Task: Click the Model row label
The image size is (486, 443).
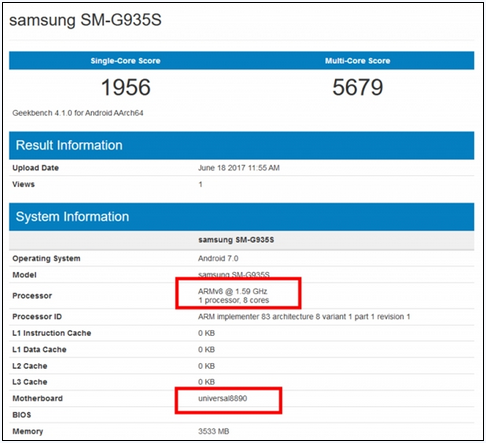Action: [x=24, y=275]
